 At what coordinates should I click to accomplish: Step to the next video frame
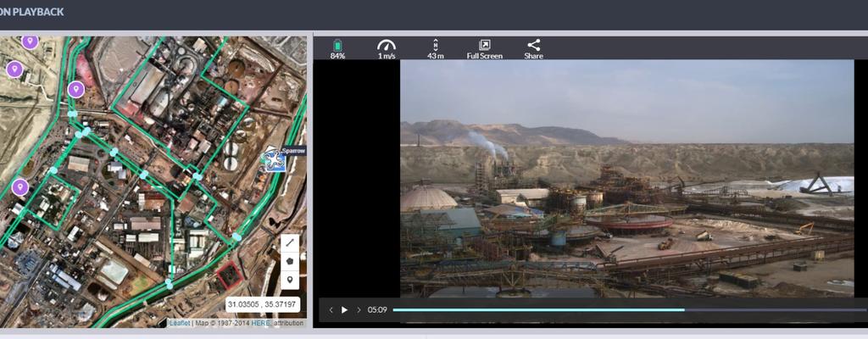tap(359, 310)
